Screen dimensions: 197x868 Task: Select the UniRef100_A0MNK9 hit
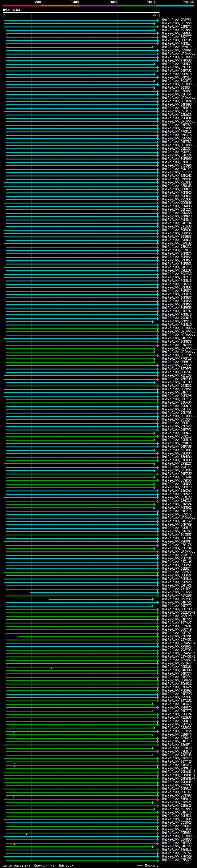click(x=176, y=64)
